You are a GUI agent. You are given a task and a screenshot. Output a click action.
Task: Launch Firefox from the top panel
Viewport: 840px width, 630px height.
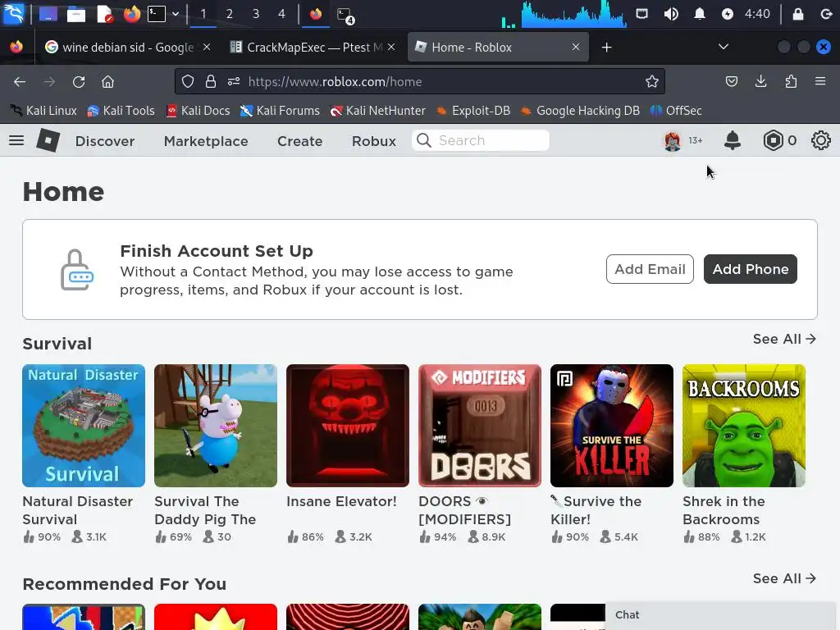(x=132, y=13)
